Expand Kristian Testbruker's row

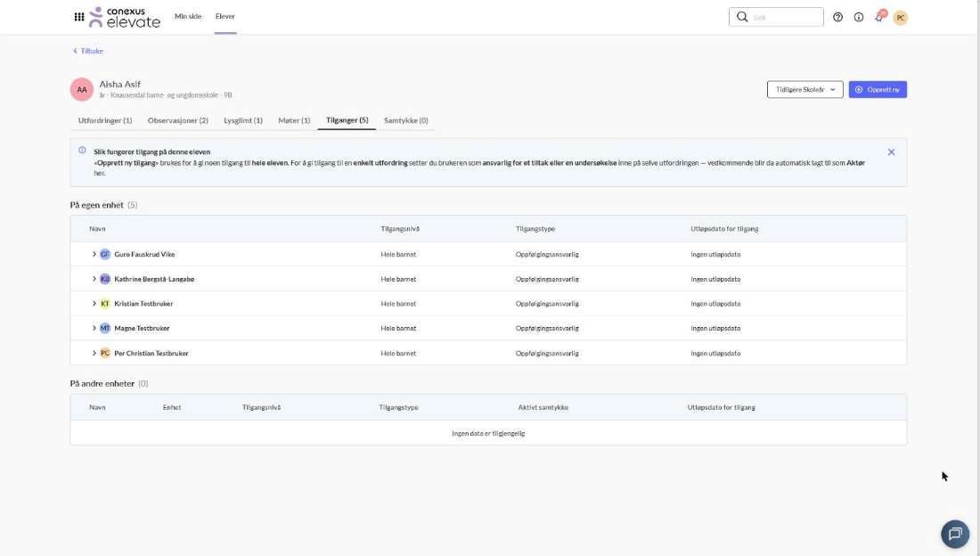(94, 304)
